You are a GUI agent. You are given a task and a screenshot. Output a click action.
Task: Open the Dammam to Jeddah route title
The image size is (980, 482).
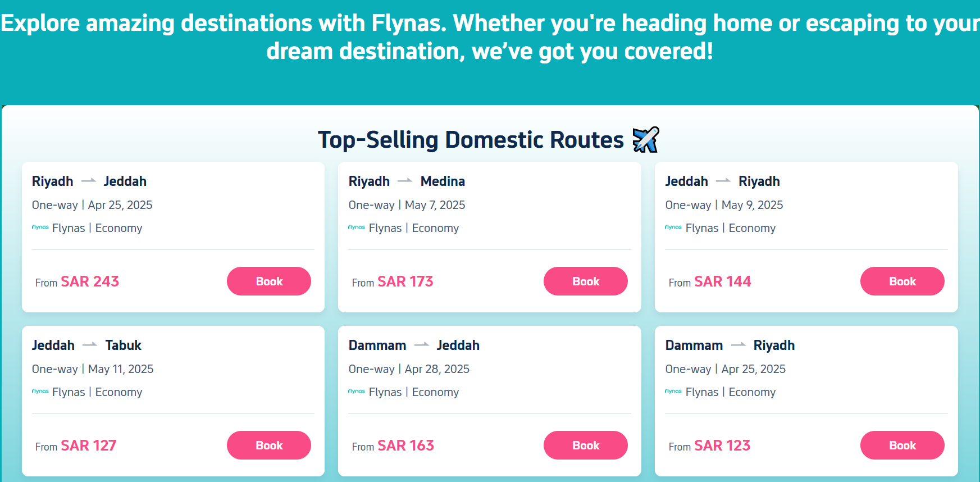pyautogui.click(x=414, y=345)
